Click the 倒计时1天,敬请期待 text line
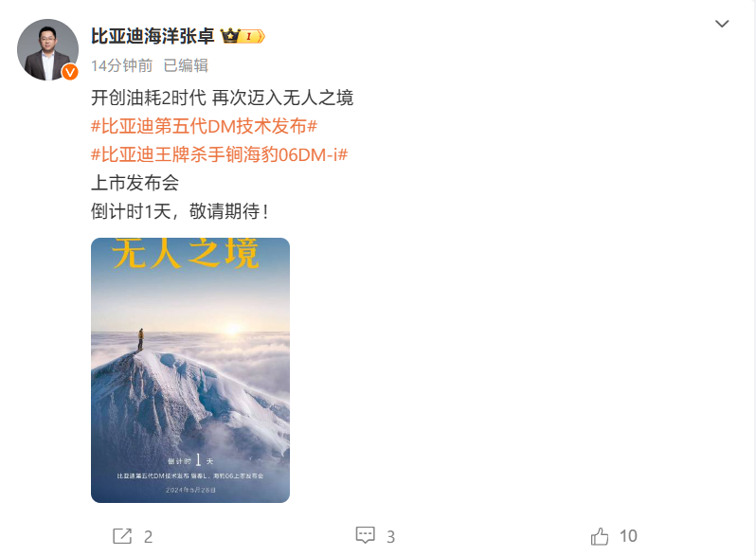756x556 pixels. pyautogui.click(x=180, y=211)
